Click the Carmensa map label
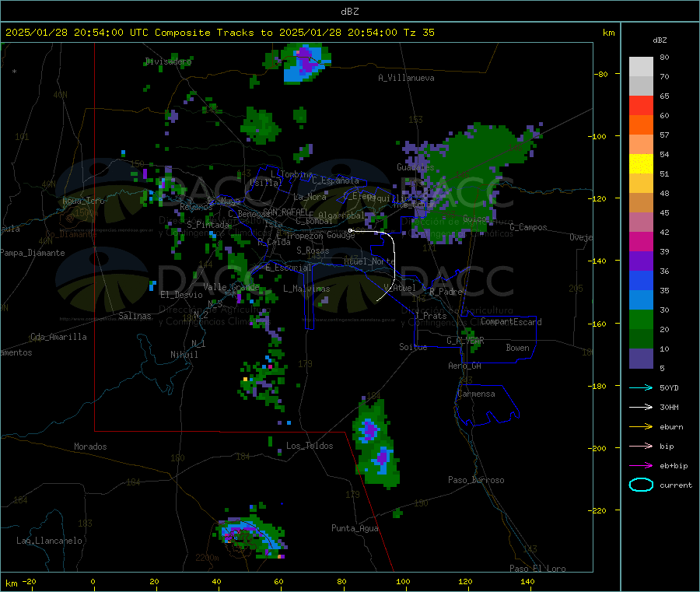 [476, 394]
